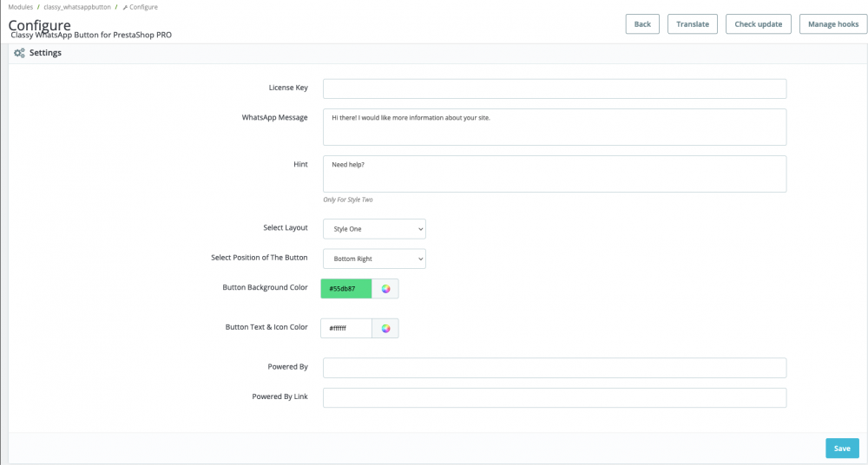
Task: Open Manage hooks
Action: [x=832, y=24]
